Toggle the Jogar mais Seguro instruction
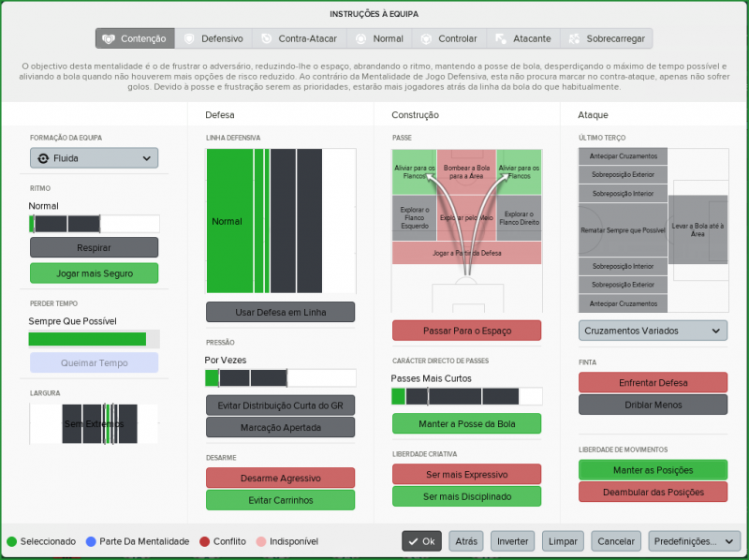 [94, 273]
